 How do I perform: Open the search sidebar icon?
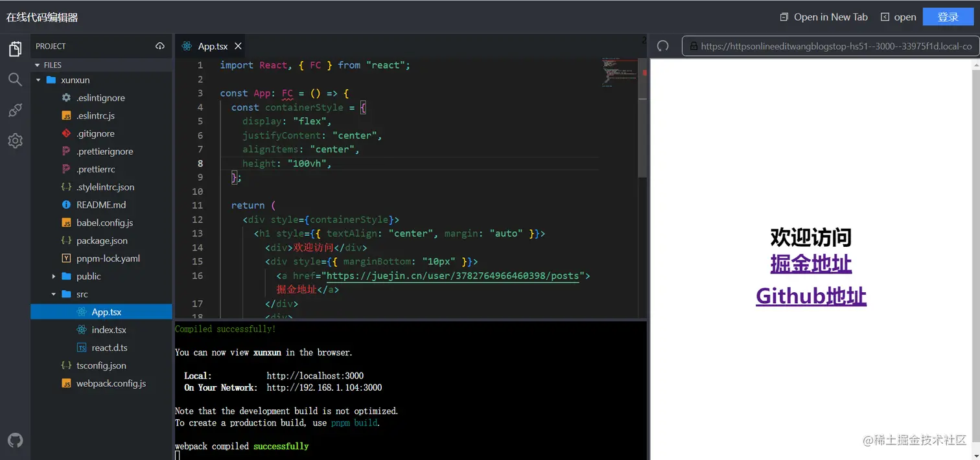15,79
